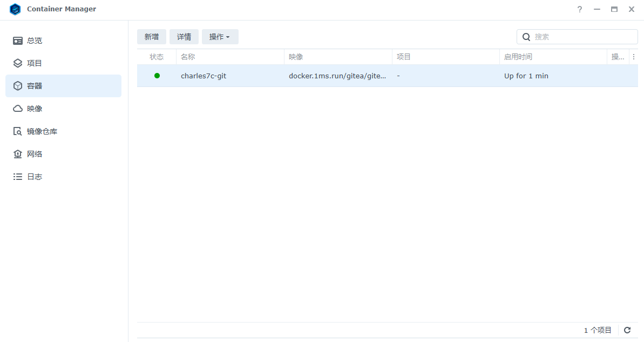644x342 pixels.
Task: Open the help question mark icon
Action: 580,9
